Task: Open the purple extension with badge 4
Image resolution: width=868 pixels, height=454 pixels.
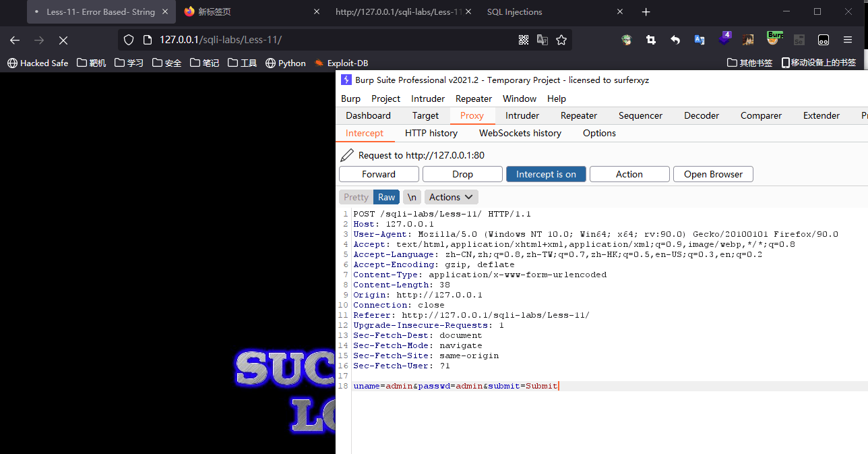Action: pyautogui.click(x=724, y=38)
